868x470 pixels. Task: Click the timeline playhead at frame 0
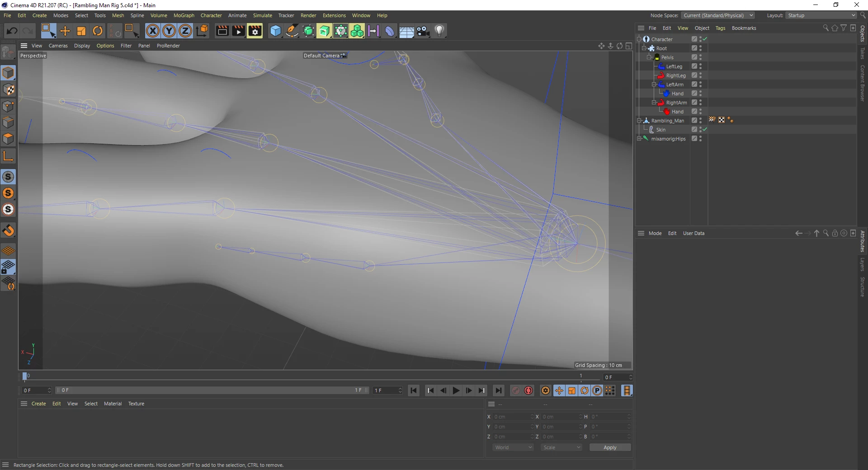pyautogui.click(x=25, y=376)
